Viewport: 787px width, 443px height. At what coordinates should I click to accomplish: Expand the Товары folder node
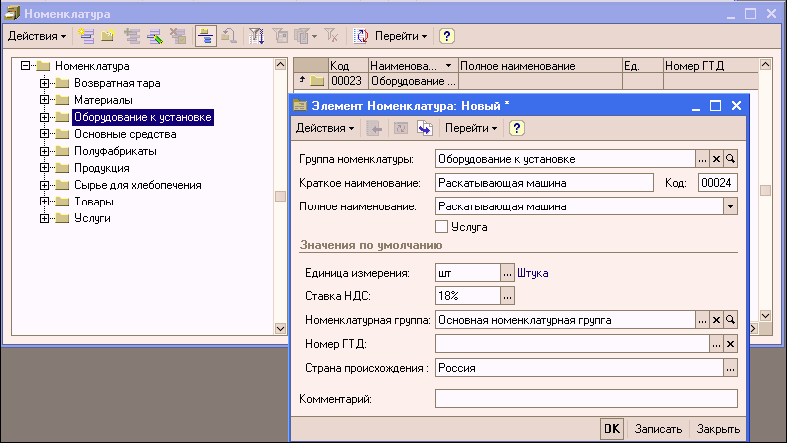click(x=44, y=202)
